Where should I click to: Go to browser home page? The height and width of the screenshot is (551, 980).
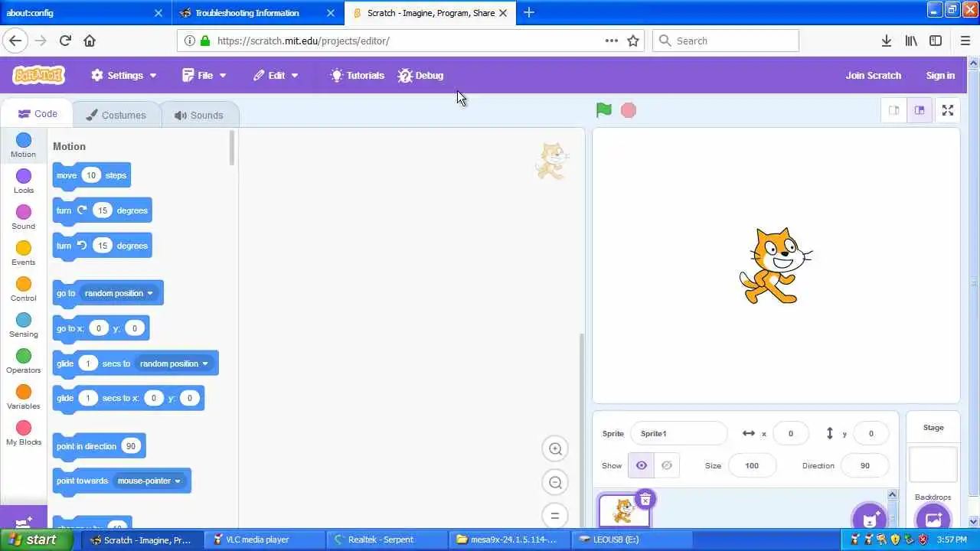coord(90,41)
